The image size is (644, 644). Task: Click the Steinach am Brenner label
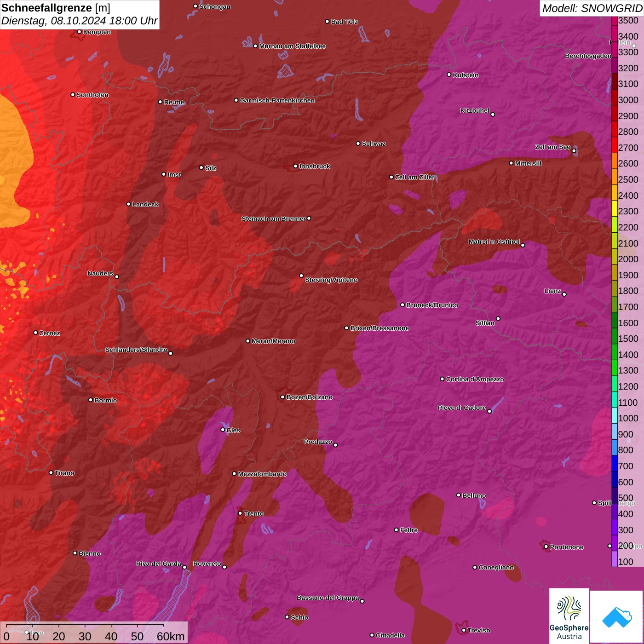(274, 218)
